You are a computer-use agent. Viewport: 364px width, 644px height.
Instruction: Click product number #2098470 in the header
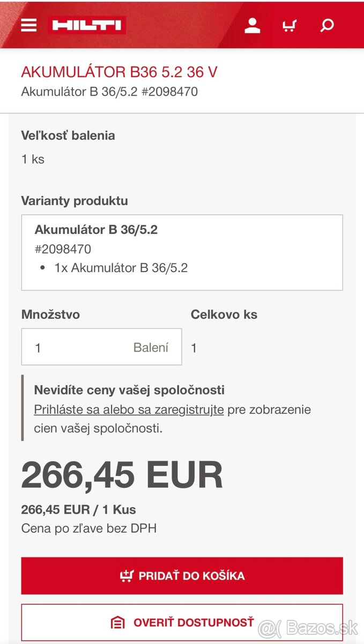169,91
